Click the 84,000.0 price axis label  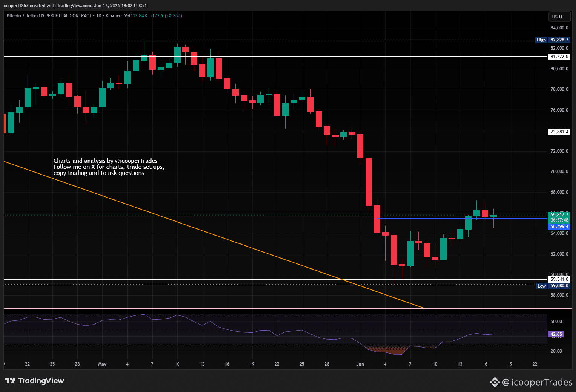[559, 28]
